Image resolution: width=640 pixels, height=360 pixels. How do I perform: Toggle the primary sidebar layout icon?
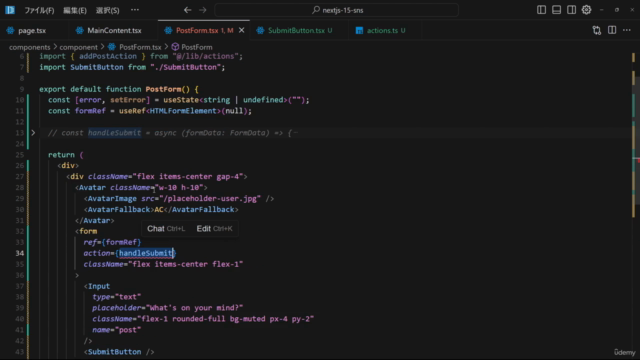tap(541, 10)
